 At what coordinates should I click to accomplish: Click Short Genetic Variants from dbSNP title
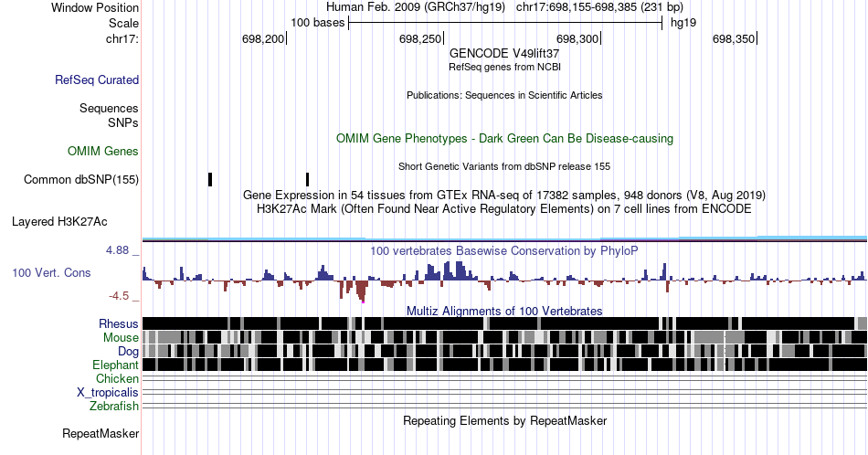point(504,166)
